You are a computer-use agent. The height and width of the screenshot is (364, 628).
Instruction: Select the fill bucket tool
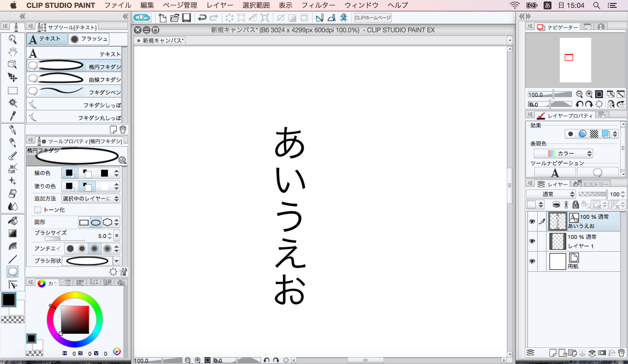13,221
